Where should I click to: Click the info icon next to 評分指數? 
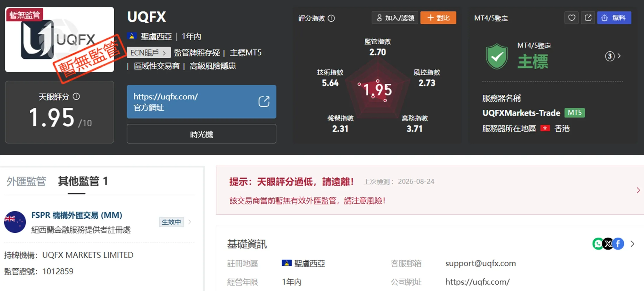331,18
